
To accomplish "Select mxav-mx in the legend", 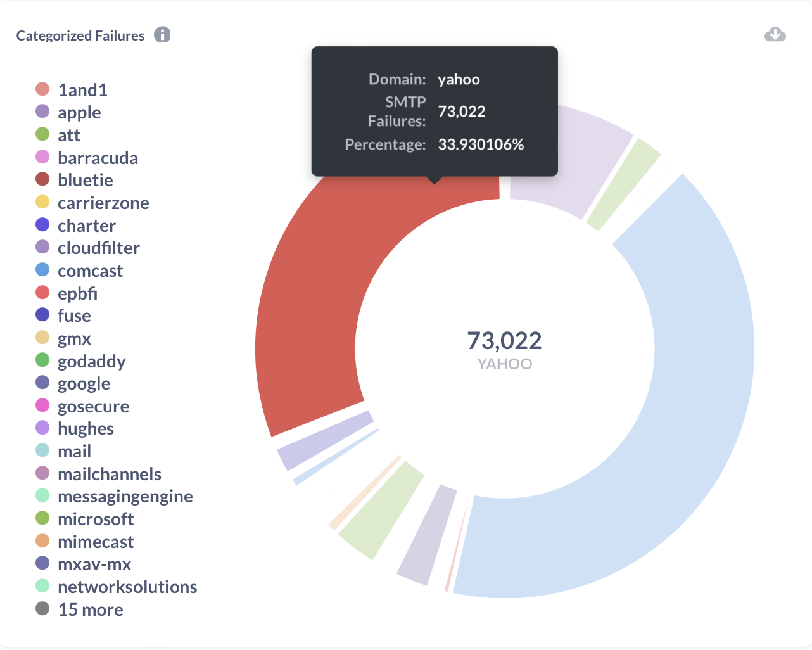I will click(84, 564).
